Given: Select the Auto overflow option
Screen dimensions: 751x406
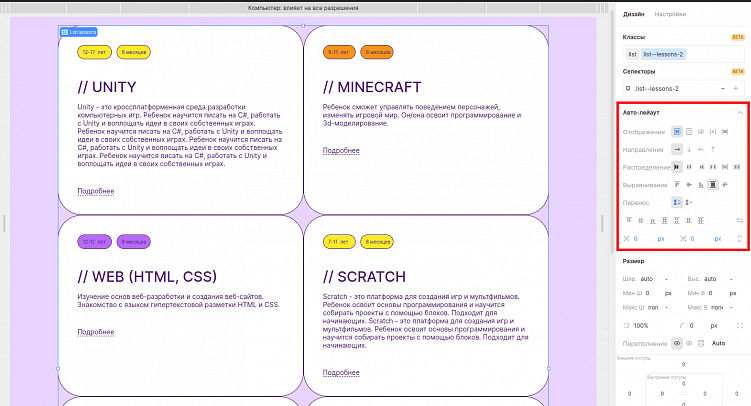Looking at the screenshot, I should [718, 343].
